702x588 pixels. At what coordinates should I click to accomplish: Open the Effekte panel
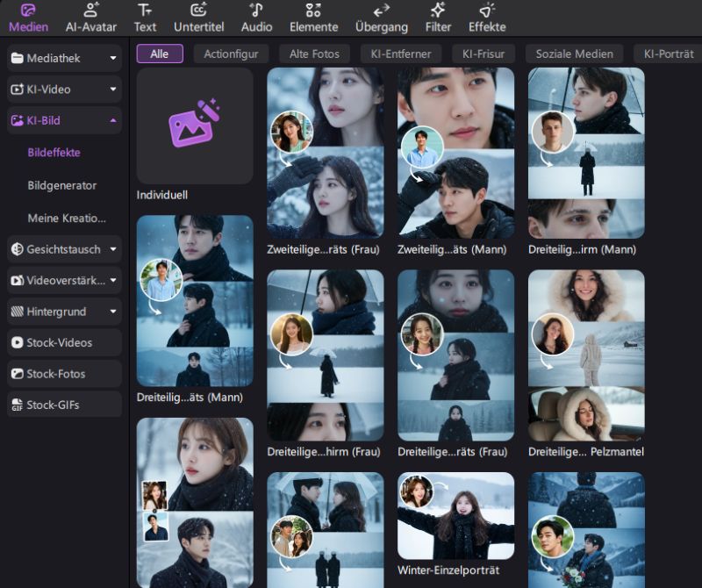[486, 11]
